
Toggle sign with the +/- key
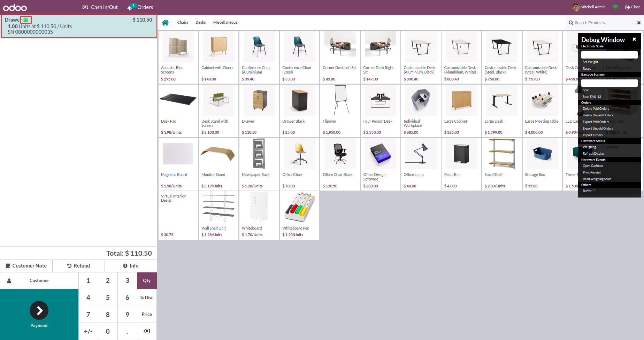pos(88,331)
